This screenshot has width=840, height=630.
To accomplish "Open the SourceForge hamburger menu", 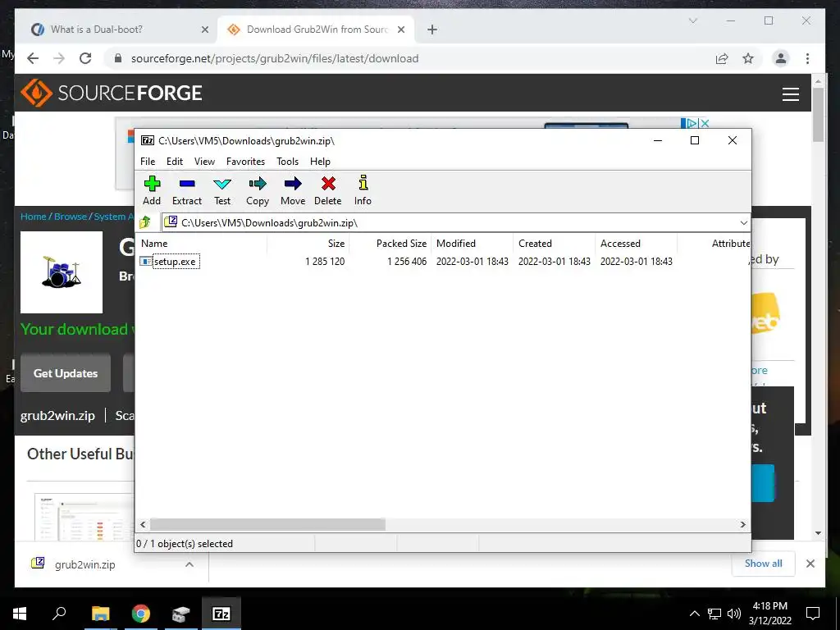I will click(x=790, y=94).
